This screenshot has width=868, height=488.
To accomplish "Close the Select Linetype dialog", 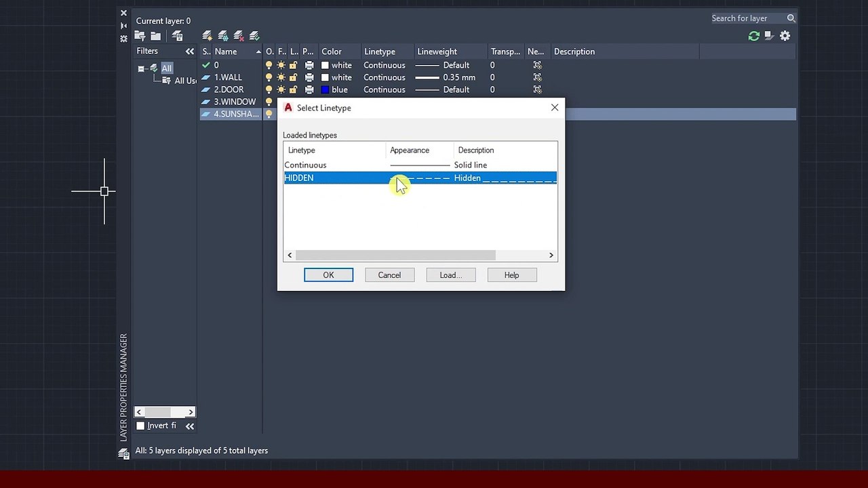I will 555,108.
